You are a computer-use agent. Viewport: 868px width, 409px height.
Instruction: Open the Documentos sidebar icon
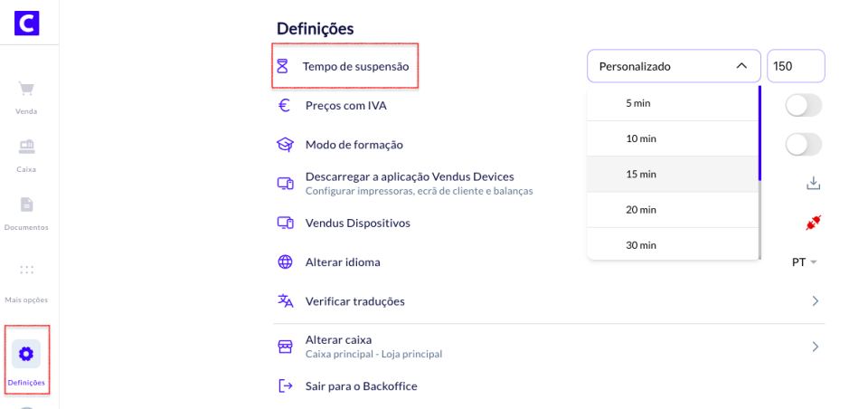pyautogui.click(x=26, y=204)
